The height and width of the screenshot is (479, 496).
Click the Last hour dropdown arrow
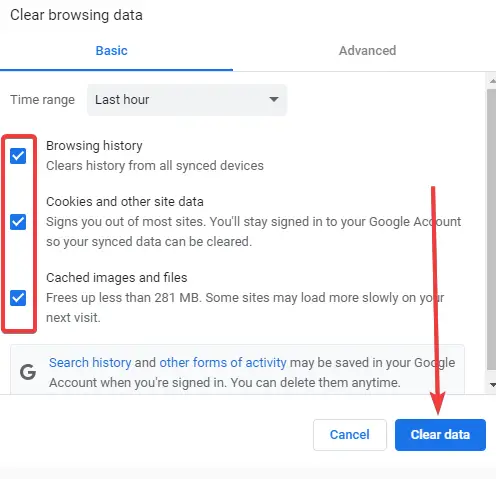[274, 99]
